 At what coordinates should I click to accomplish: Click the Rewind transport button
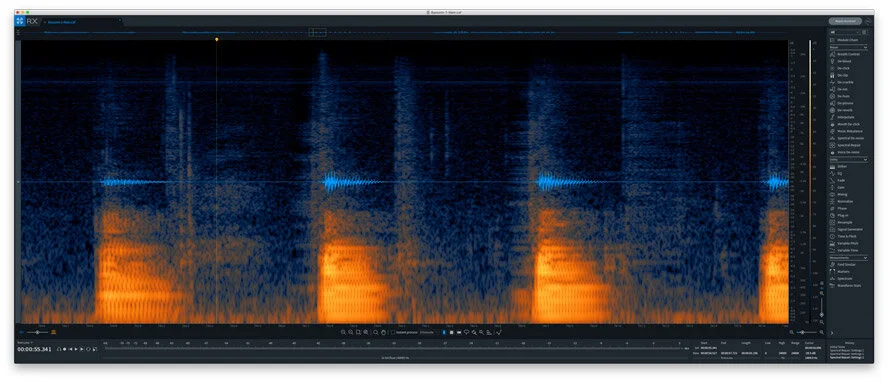[x=71, y=349]
